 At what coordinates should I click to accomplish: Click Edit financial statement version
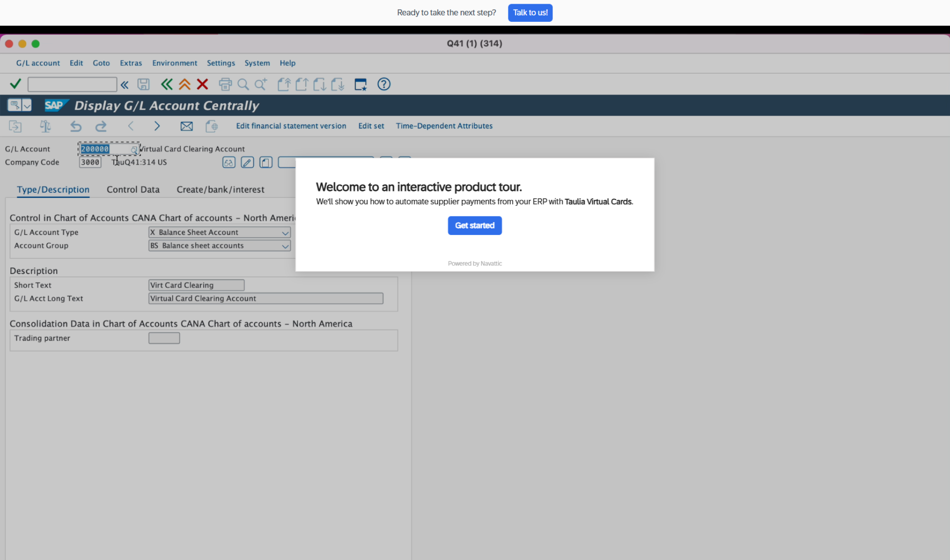pos(291,126)
